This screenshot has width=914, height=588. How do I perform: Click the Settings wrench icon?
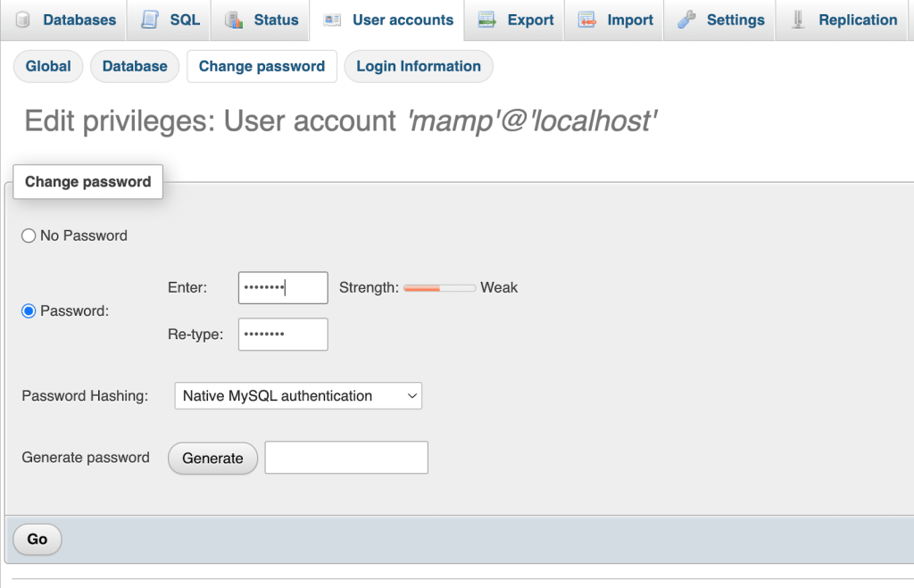(x=686, y=20)
